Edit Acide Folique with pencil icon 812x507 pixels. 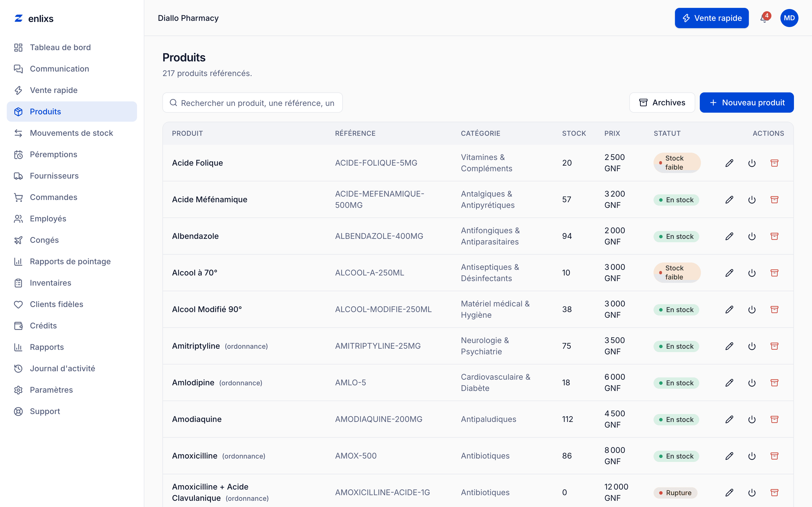(x=729, y=163)
